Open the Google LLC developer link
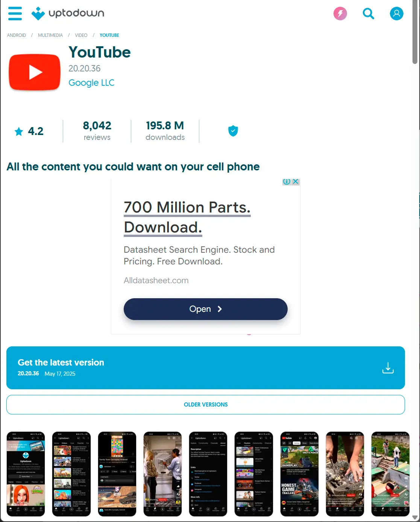The width and height of the screenshot is (420, 522). point(91,83)
